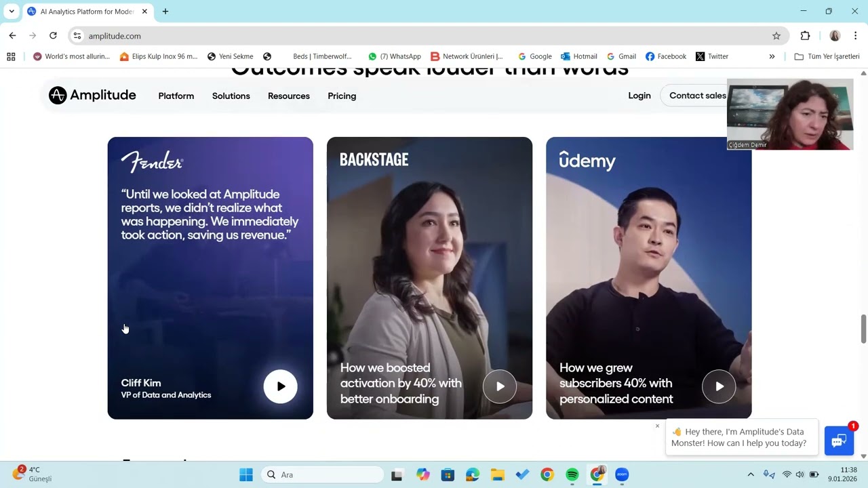This screenshot has height=488, width=868.
Task: Open the Solutions menu
Action: (x=231, y=96)
